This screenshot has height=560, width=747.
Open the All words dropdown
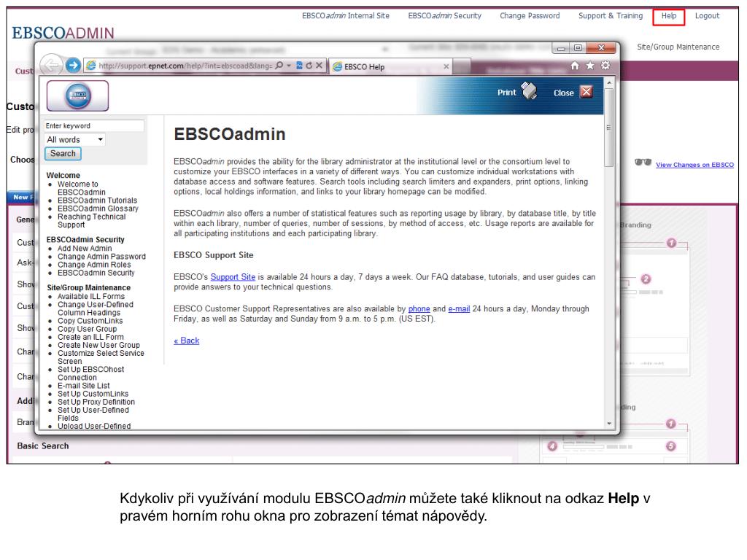click(x=75, y=139)
